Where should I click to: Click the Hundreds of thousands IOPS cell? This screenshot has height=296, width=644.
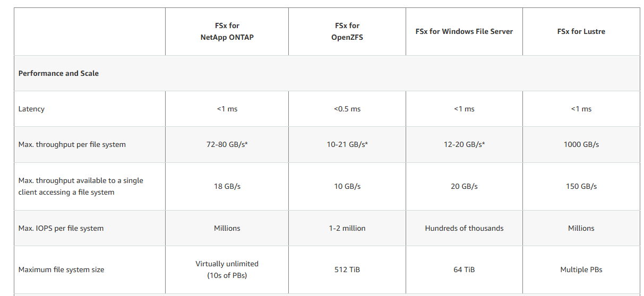(464, 228)
